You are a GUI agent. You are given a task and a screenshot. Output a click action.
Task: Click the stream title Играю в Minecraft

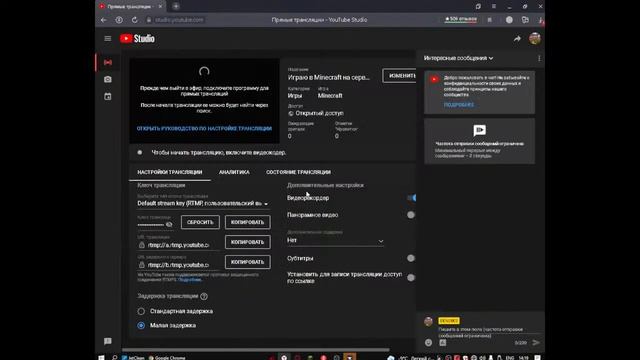tap(329, 77)
